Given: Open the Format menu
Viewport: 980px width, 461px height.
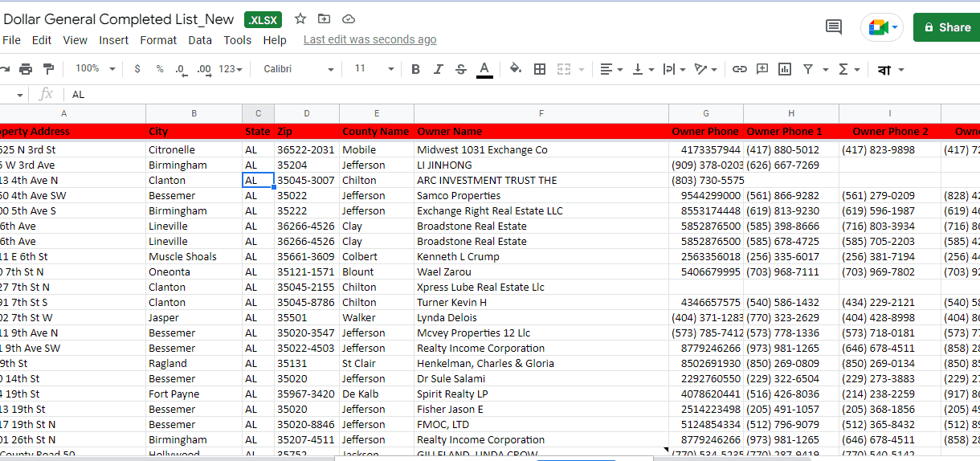Looking at the screenshot, I should tap(158, 40).
